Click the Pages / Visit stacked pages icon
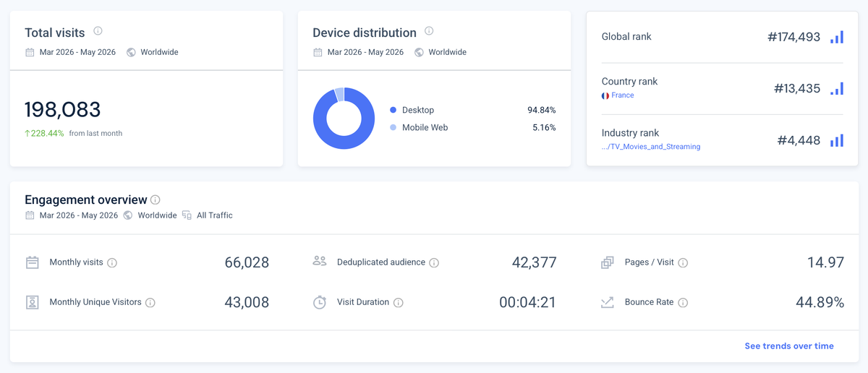Viewport: 868px width, 373px height. 608,262
